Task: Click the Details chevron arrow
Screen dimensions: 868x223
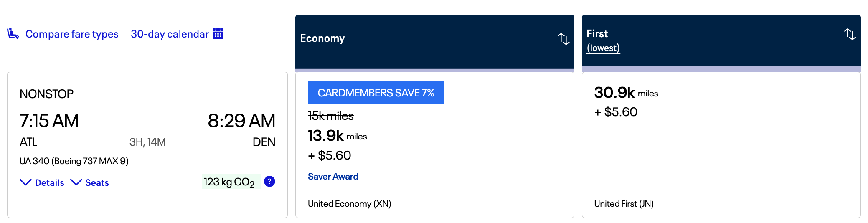Action: (x=25, y=182)
